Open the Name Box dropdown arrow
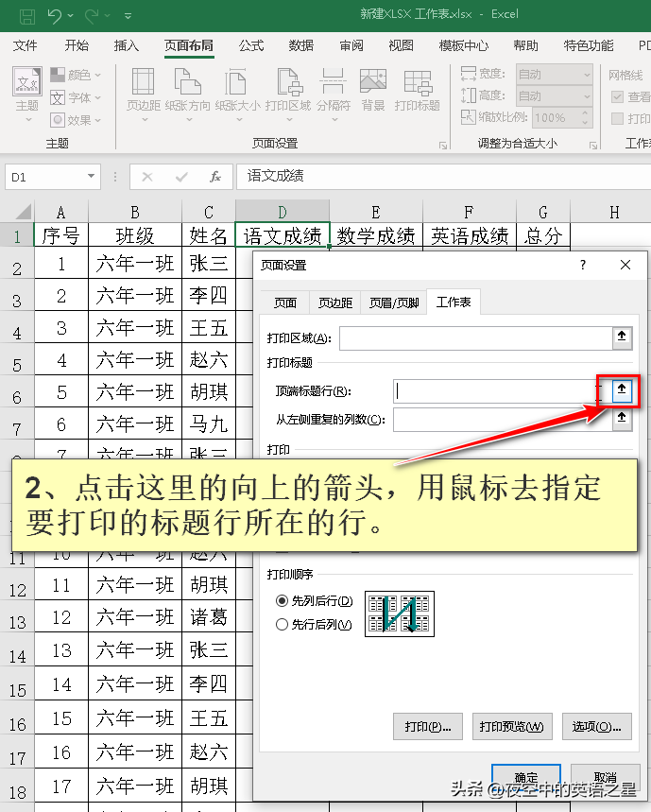This screenshot has height=812, width=651. pos(91,177)
